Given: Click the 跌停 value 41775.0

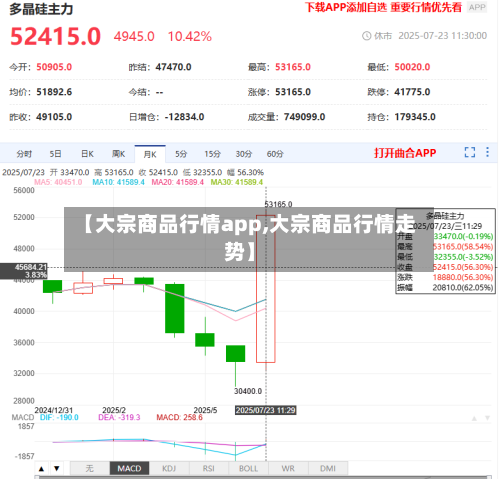Looking at the screenshot, I should click(x=412, y=92).
